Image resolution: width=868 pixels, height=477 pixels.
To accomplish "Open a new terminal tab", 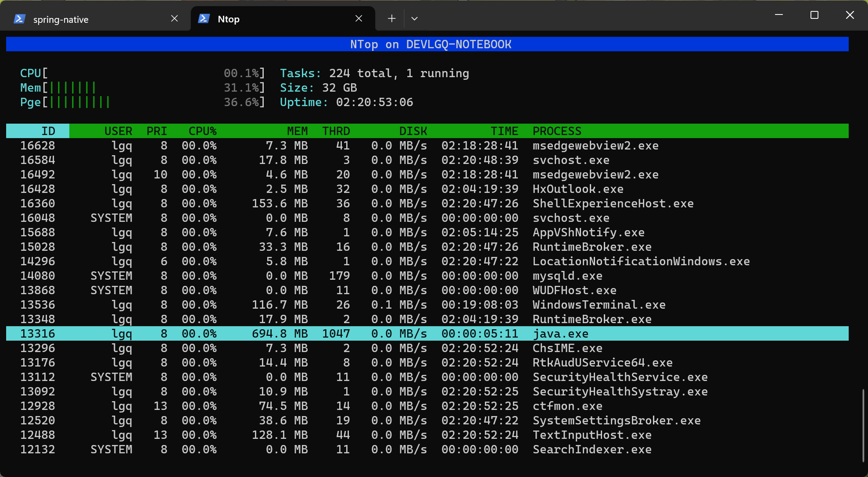I will click(x=391, y=18).
